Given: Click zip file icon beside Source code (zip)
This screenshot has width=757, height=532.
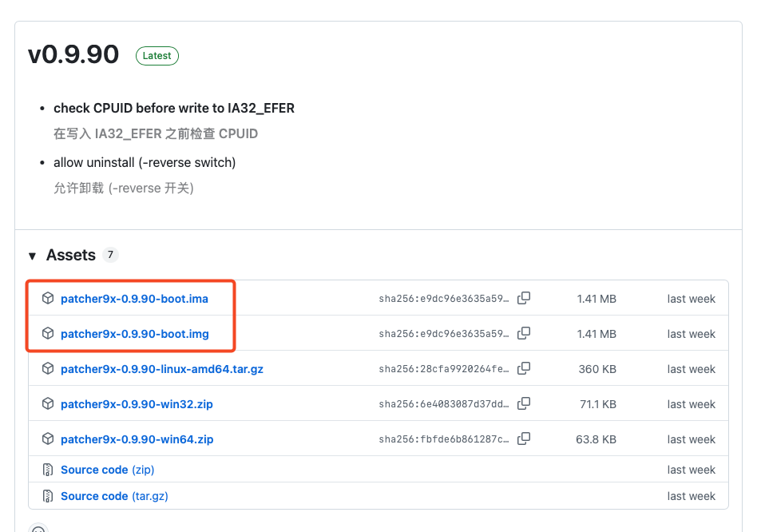Looking at the screenshot, I should click(48, 470).
